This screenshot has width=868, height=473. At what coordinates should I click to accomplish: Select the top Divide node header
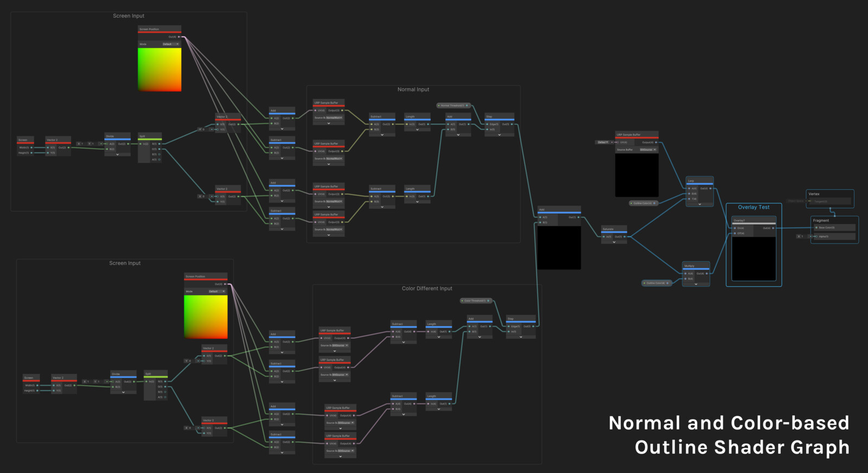pyautogui.click(x=118, y=136)
